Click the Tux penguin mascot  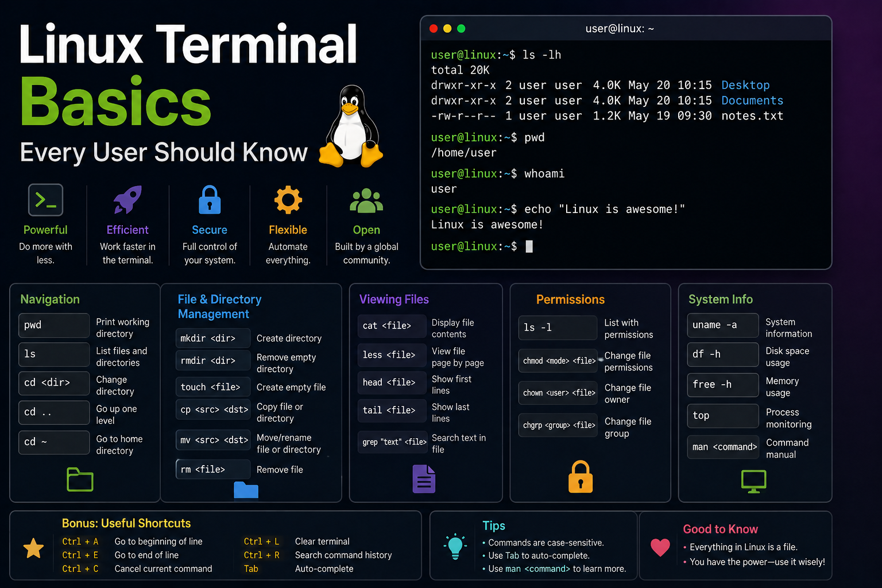(351, 126)
